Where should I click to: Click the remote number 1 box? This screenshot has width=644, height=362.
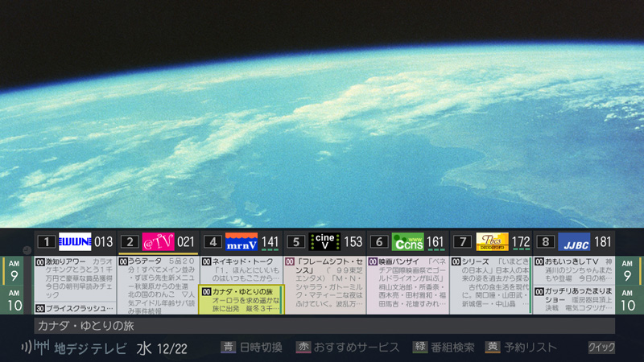(x=47, y=242)
